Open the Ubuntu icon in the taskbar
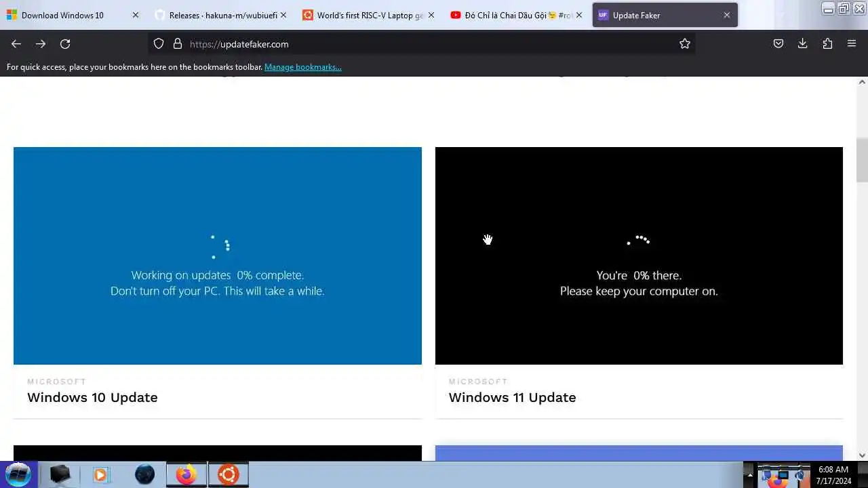Viewport: 868px width, 488px height. click(228, 474)
